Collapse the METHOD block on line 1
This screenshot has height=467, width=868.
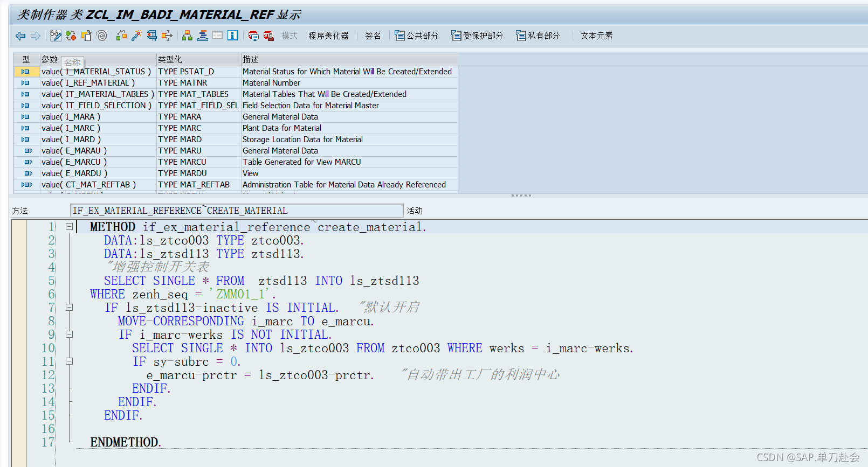[x=69, y=227]
